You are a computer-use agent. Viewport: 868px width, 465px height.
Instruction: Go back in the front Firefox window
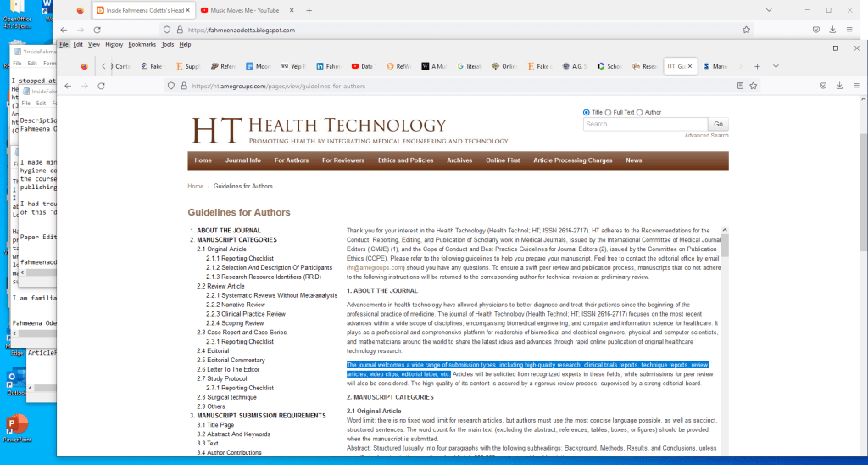click(68, 86)
